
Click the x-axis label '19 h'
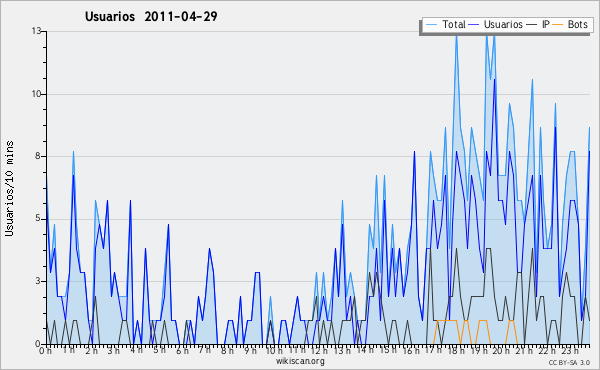coord(478,350)
